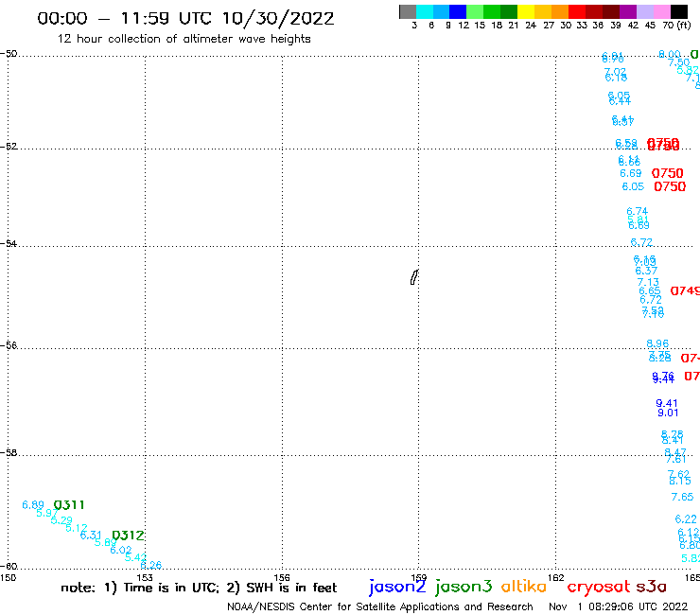Click the 's3a' satellite legend label

(x=651, y=587)
